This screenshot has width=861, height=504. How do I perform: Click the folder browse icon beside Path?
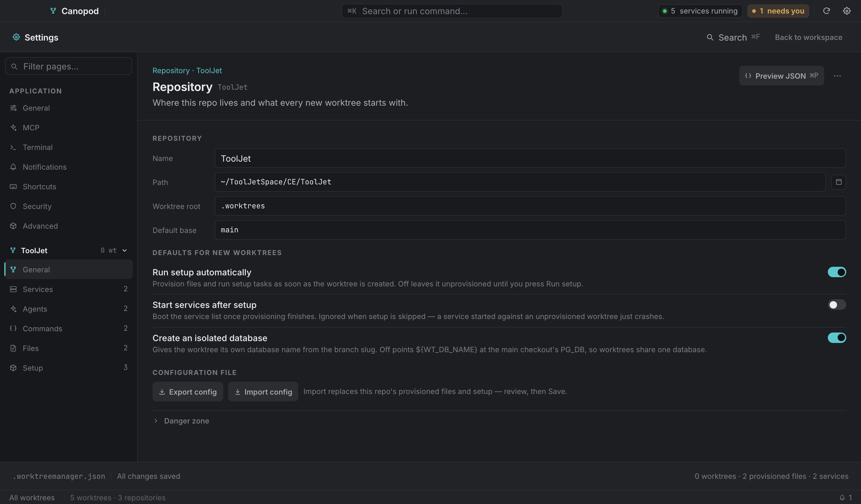(x=839, y=182)
